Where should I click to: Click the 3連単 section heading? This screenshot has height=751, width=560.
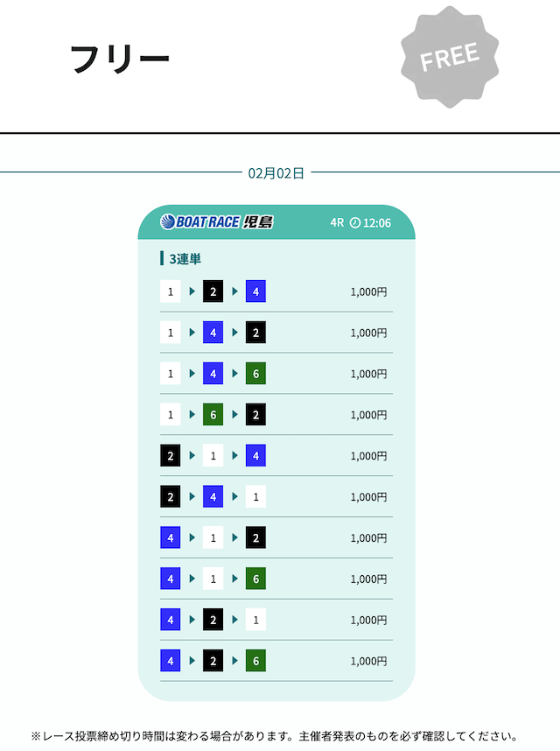[x=185, y=259]
